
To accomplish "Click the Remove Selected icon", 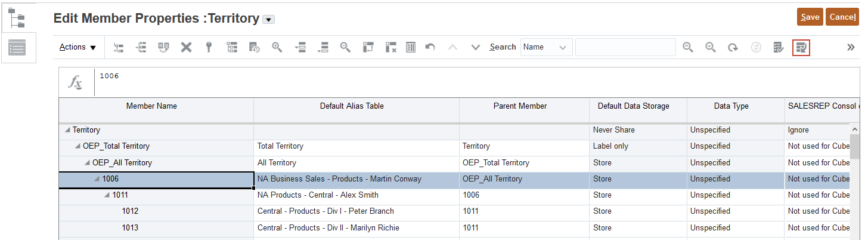I will [391, 47].
